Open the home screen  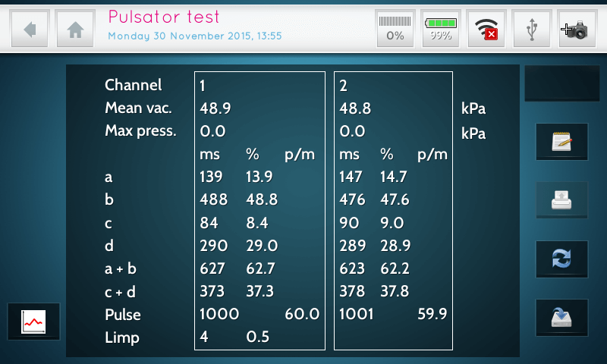pos(75,30)
